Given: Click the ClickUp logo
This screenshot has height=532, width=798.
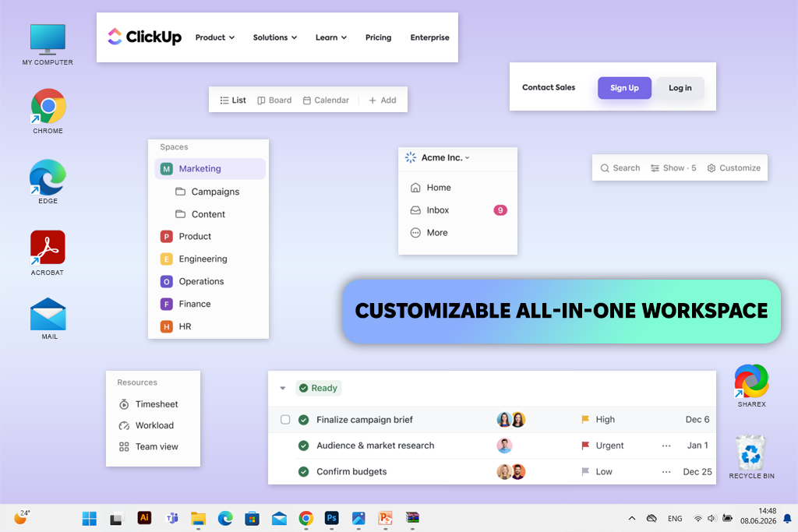Looking at the screenshot, I should pyautogui.click(x=144, y=37).
